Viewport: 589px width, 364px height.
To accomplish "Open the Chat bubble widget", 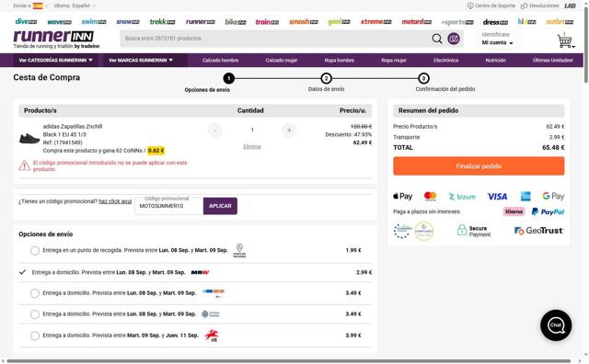I will coord(556,325).
